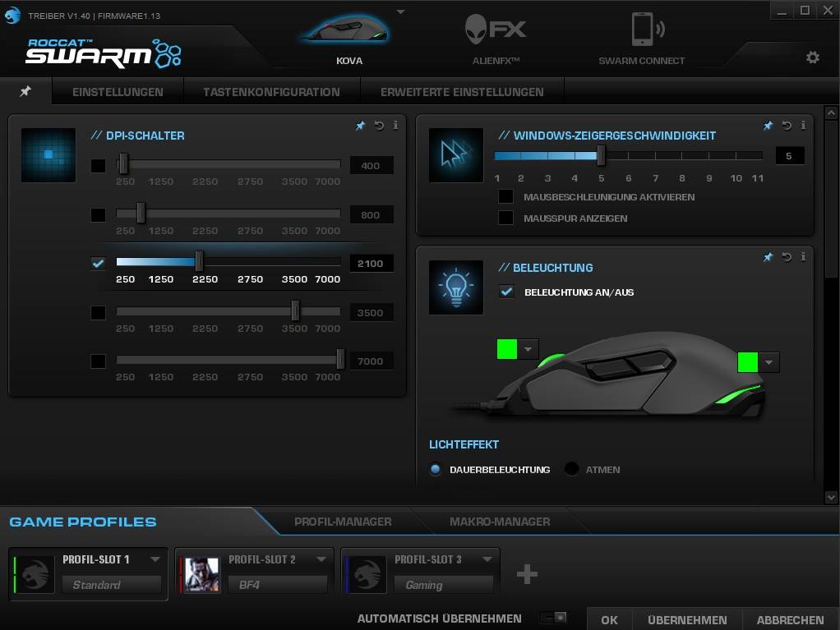Click the Roccat icon of Profil-Slot 1
840x630 pixels.
(35, 574)
